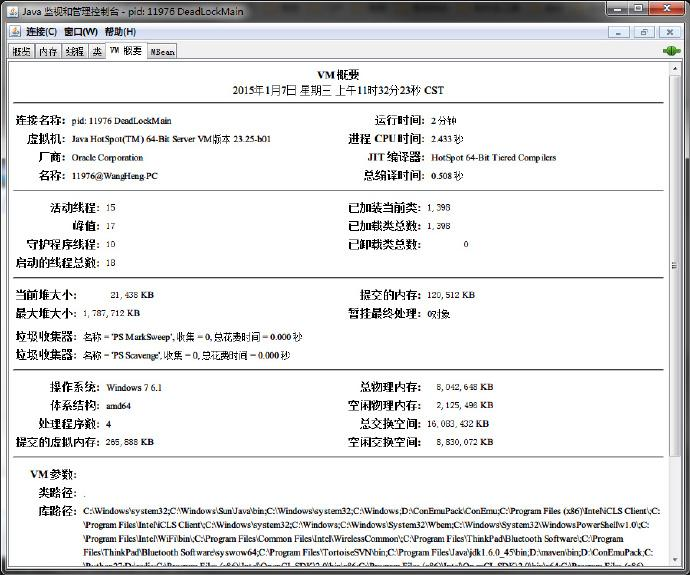
Task: Switch to the 线程 tab
Action: [x=74, y=51]
